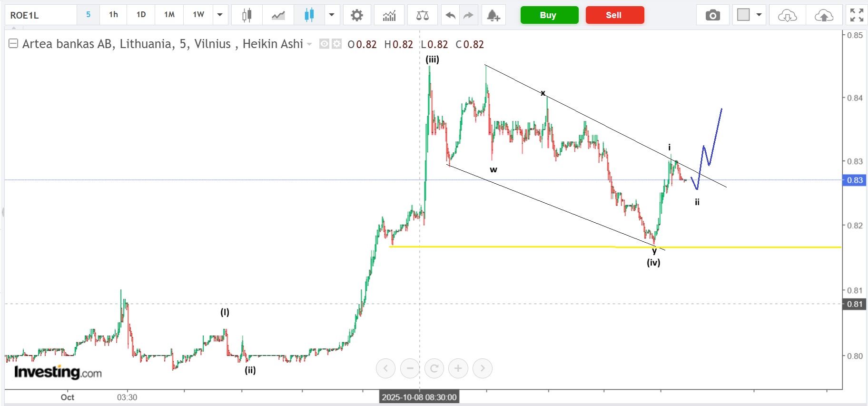Screen dimensions: 868x406
Task: Redo the last chart action
Action: pyautogui.click(x=469, y=15)
